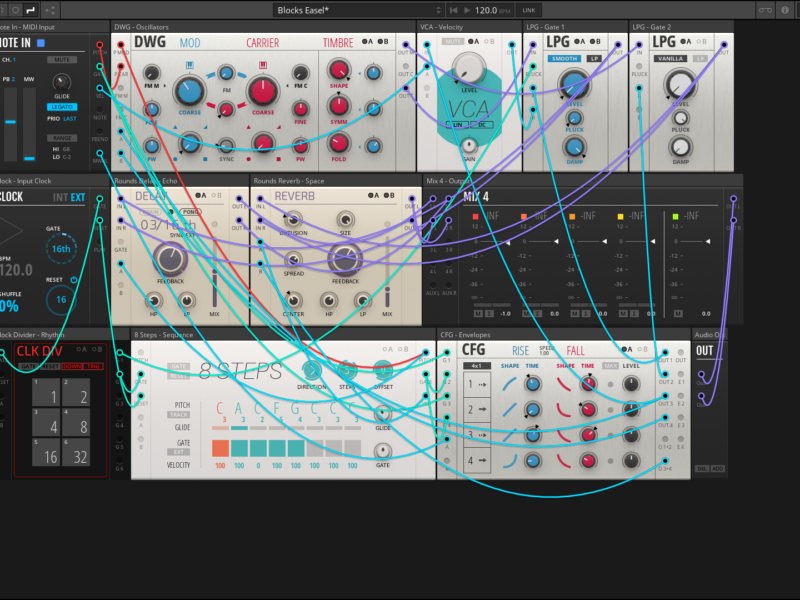Click the Reverb SIZE knob
This screenshot has height=600, width=800.
345,218
